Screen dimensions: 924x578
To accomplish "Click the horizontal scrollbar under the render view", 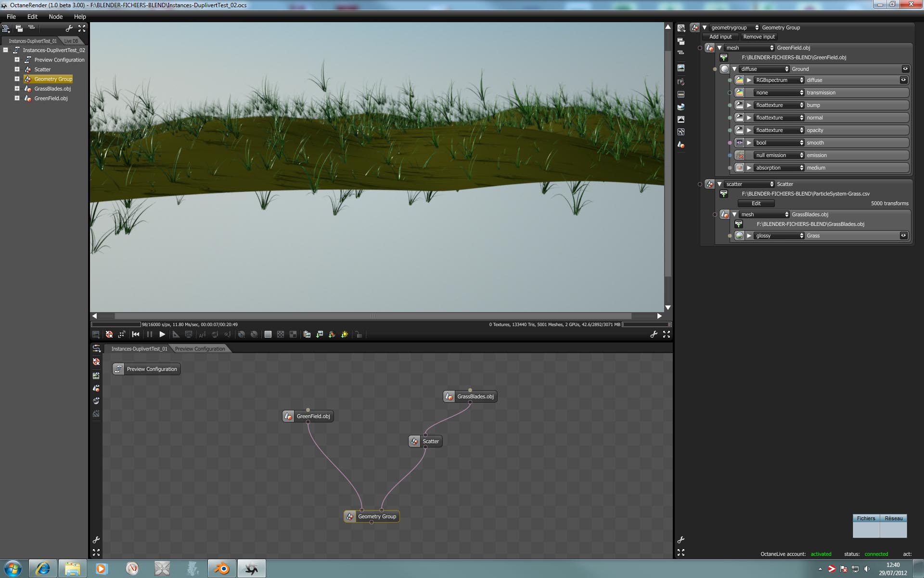I will coord(372,316).
